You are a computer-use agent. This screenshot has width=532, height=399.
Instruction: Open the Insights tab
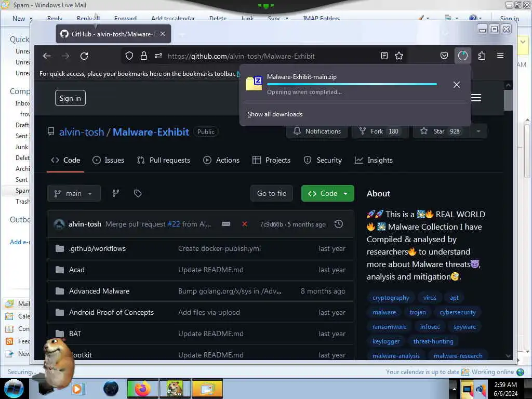374,160
